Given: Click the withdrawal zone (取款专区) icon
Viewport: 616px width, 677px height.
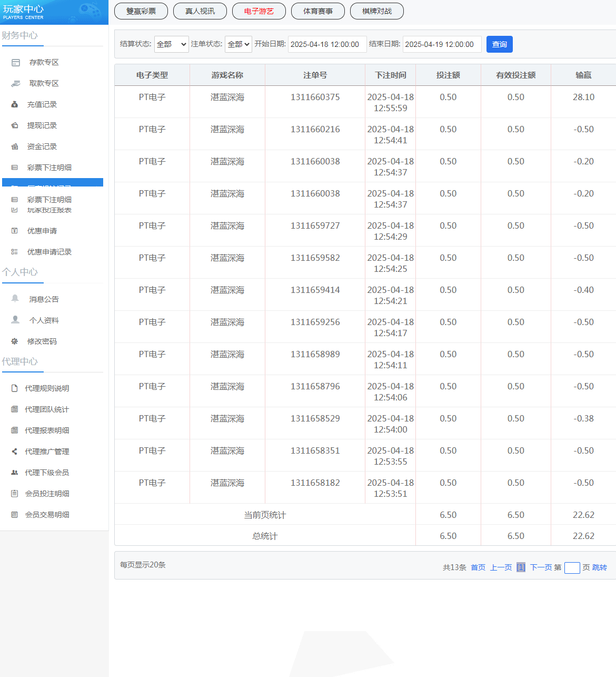Looking at the screenshot, I should coord(16,84).
